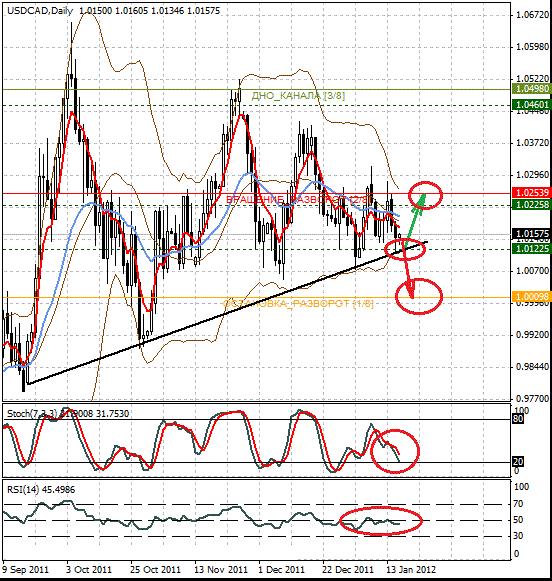This screenshot has width=552, height=581.
Task: Select the red ellipse on RSI panel
Action: (x=381, y=521)
